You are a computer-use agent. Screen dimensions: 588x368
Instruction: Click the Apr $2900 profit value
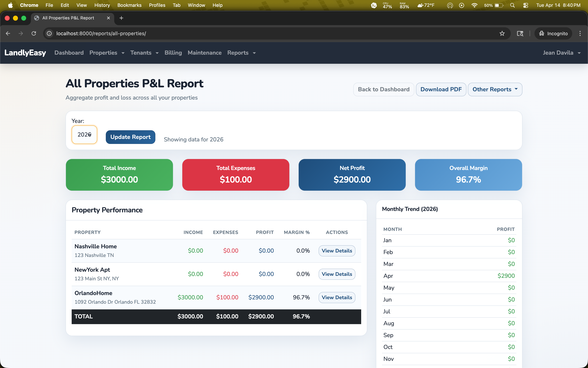(506, 276)
